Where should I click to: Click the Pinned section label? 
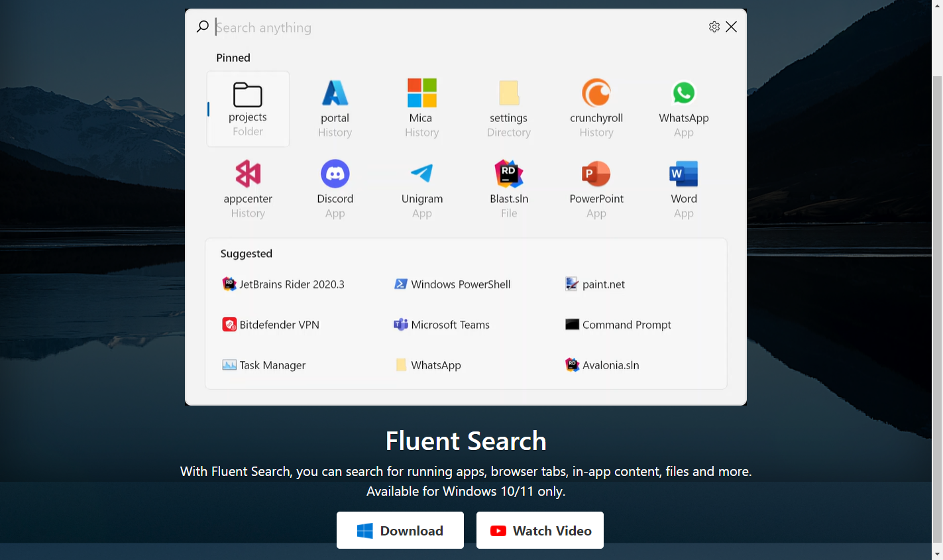233,58
